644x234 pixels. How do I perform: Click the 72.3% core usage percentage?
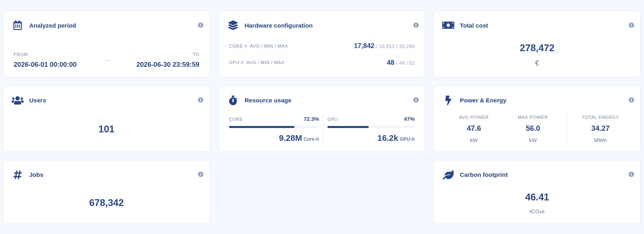click(x=311, y=119)
